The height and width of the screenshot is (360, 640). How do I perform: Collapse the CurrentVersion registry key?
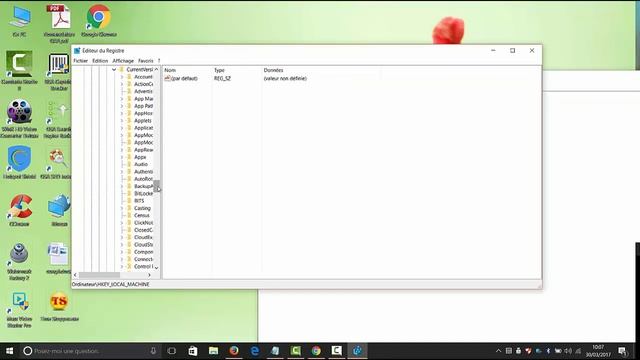[x=114, y=70]
